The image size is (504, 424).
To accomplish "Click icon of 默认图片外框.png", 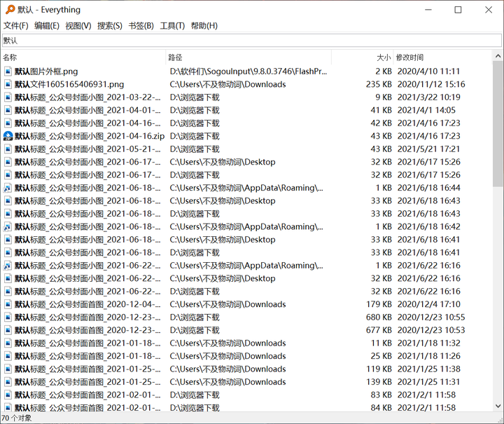I will pyautogui.click(x=8, y=71).
